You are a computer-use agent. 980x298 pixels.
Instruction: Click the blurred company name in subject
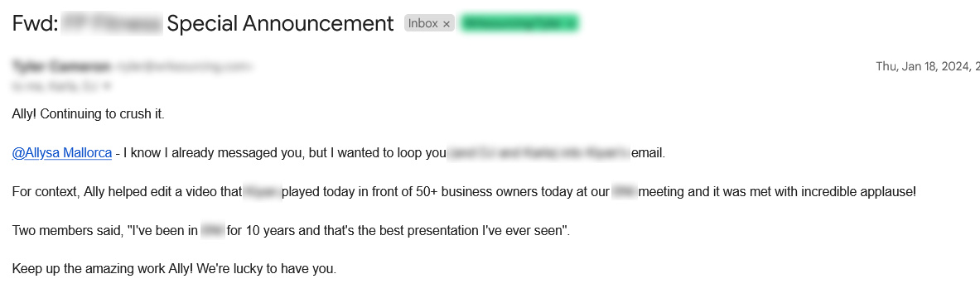click(113, 23)
